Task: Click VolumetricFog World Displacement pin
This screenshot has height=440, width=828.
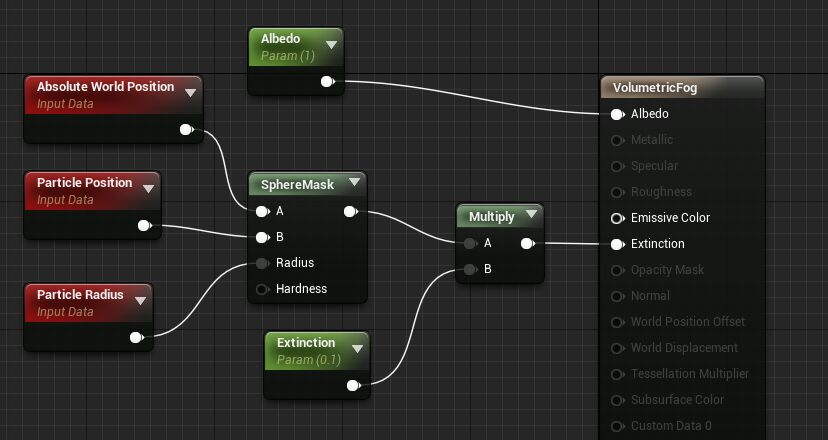Action: 617,348
